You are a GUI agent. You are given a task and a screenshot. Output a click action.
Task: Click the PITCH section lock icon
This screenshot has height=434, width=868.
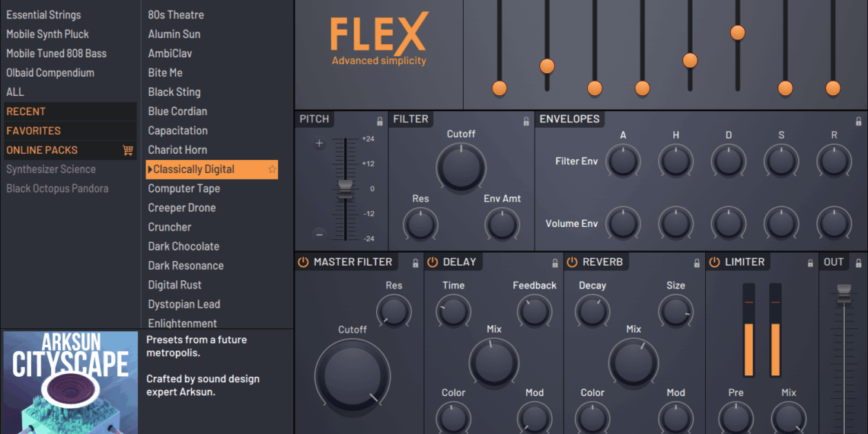tap(380, 121)
